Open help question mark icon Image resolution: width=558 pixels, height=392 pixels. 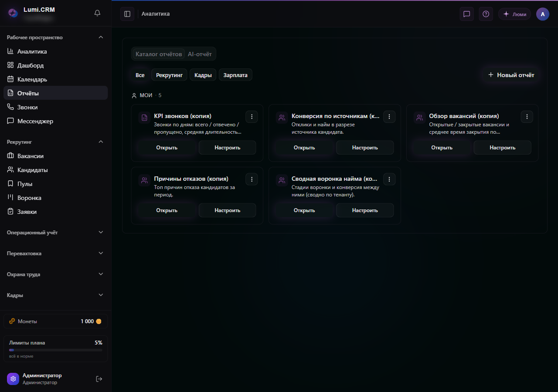point(486,14)
